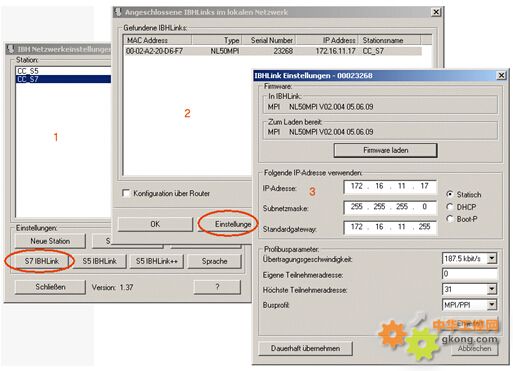Click Dauerhaft übernehmen to save settings
The width and height of the screenshot is (513, 371).
[x=305, y=348]
